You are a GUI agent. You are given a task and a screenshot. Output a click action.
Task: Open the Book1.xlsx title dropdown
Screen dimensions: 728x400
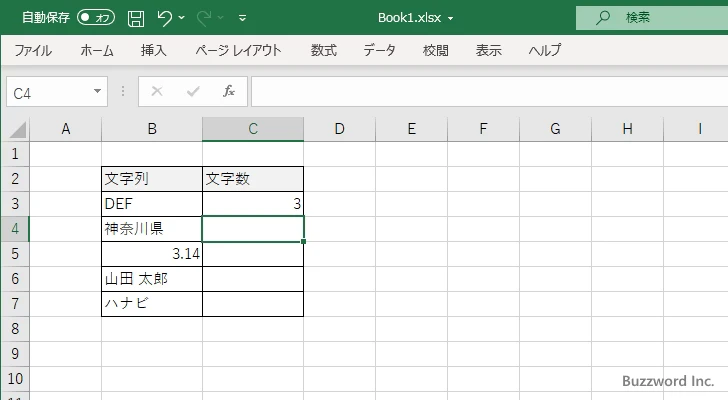point(450,19)
